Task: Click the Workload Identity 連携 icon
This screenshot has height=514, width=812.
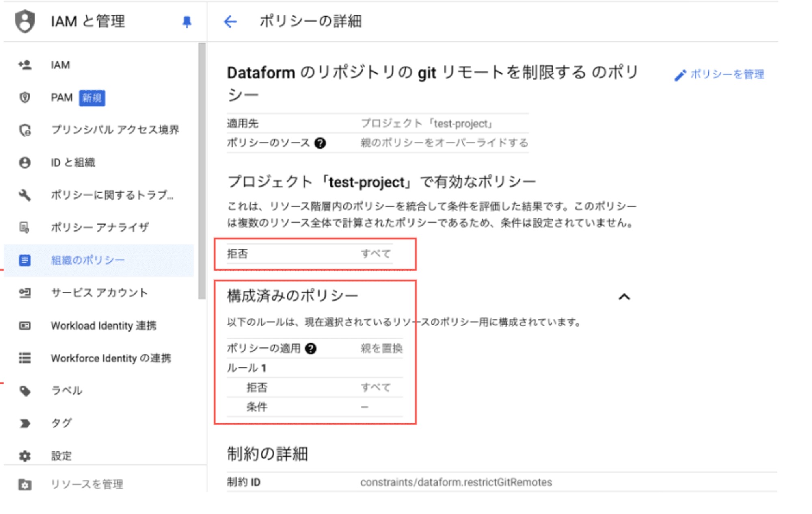Action: click(x=25, y=325)
